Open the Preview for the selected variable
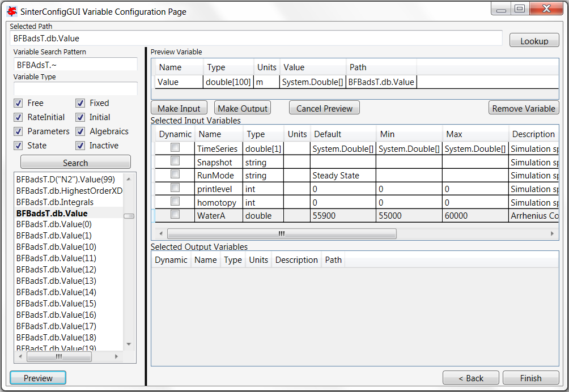 [37, 378]
